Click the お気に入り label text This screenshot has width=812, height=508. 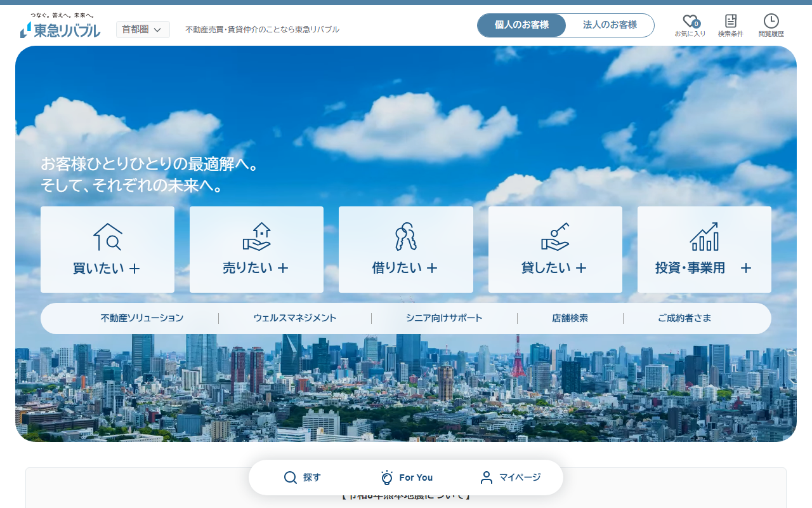pyautogui.click(x=690, y=34)
